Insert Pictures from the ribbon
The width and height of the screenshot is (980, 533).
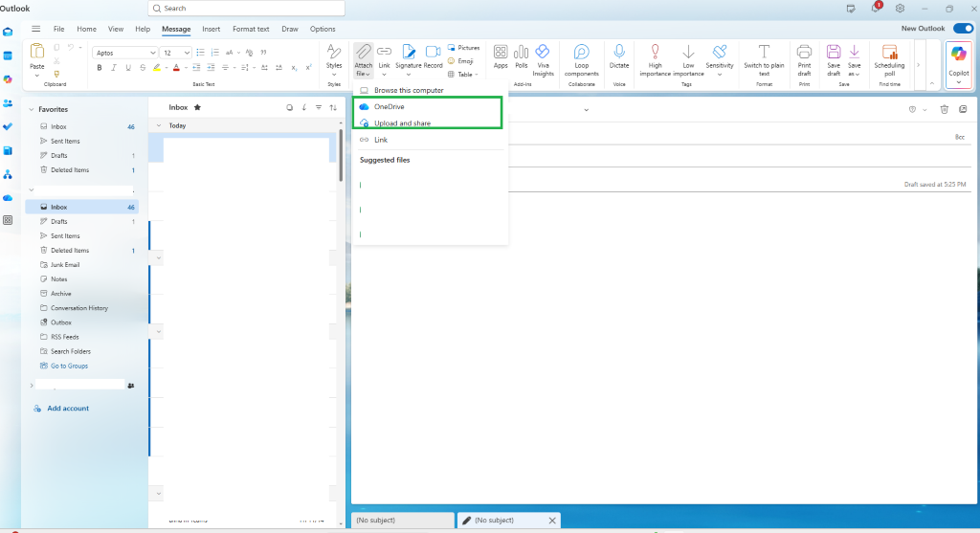(x=464, y=48)
